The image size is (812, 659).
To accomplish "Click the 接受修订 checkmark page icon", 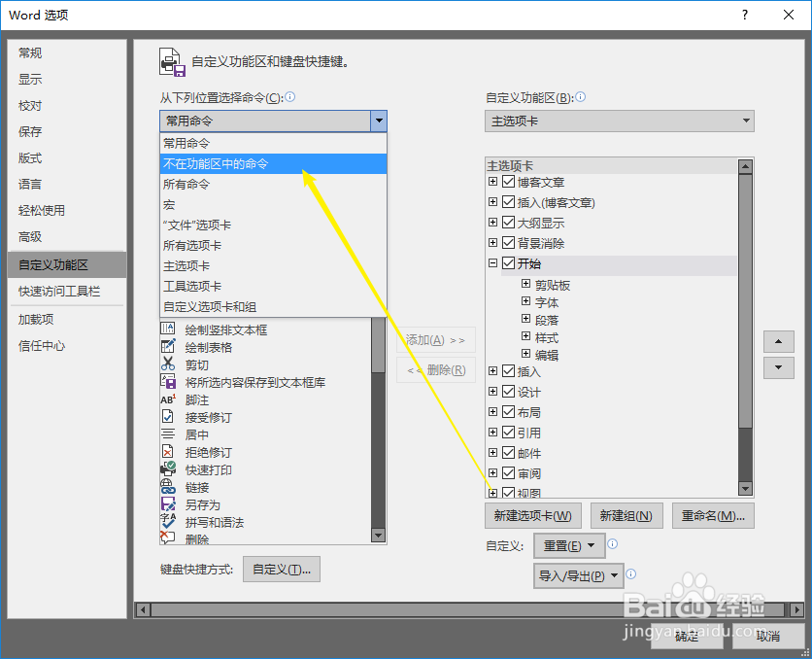I will tap(168, 417).
